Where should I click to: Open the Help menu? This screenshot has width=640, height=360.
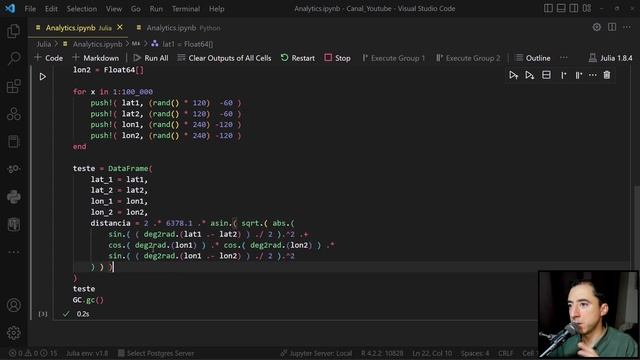coord(216,9)
